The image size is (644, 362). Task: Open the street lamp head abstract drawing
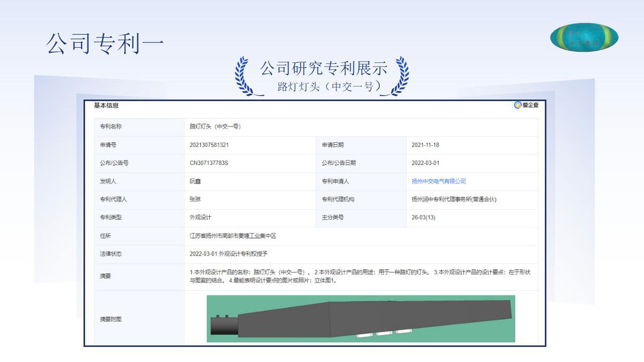point(361,319)
